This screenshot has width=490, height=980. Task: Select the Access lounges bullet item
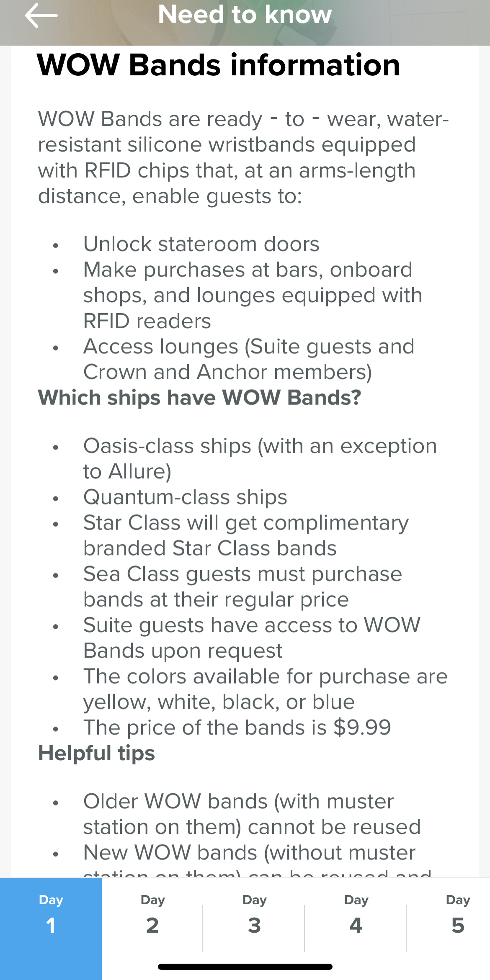click(249, 359)
